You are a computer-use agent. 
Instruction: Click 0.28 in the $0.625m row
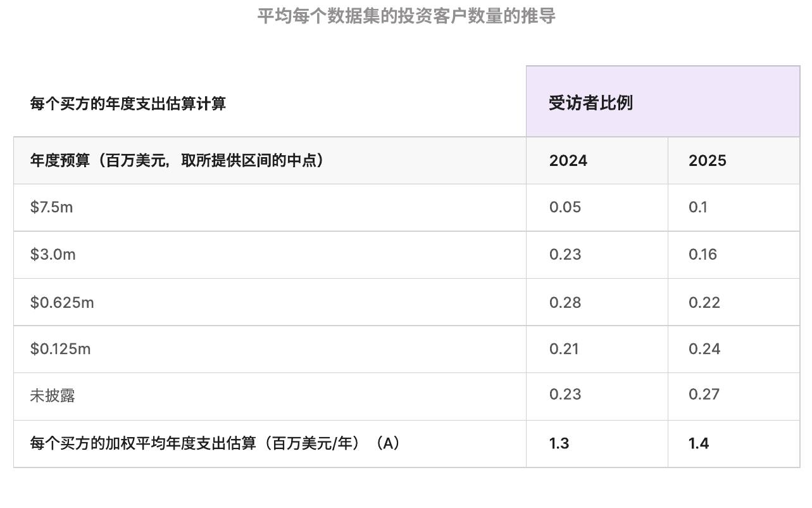(x=565, y=303)
